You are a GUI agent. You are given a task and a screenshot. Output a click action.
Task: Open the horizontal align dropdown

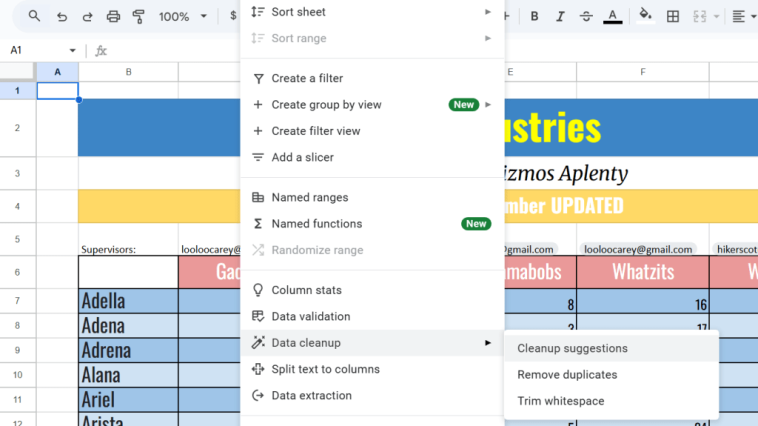[x=743, y=16]
